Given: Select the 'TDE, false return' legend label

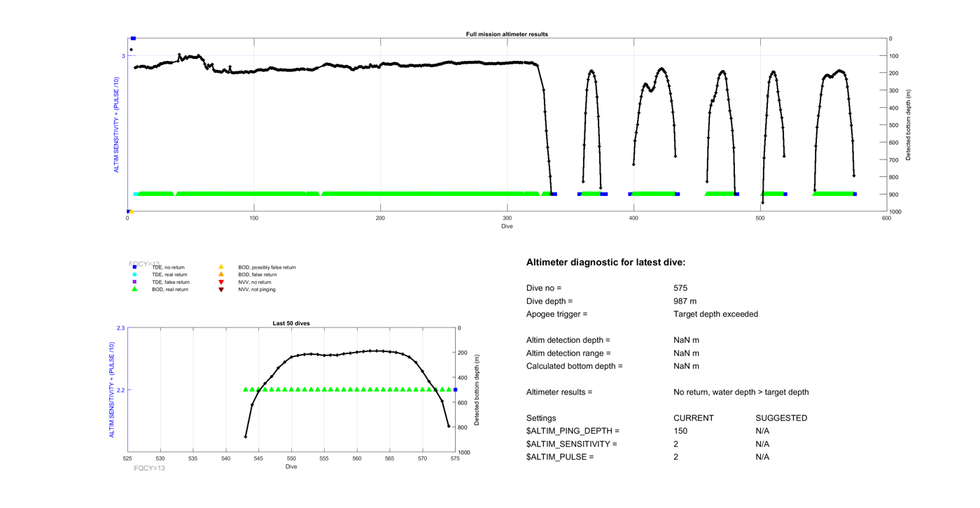Looking at the screenshot, I should 171,282.
